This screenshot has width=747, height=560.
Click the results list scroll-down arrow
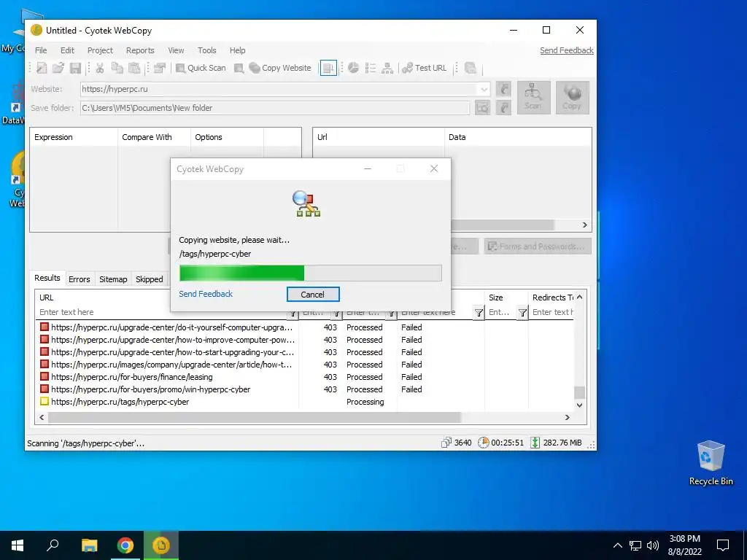point(579,405)
